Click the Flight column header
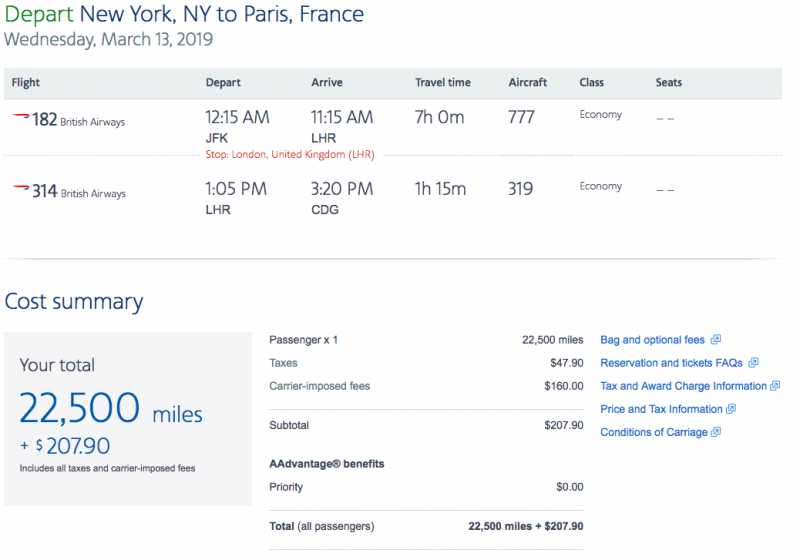800x560 pixels. pos(26,82)
